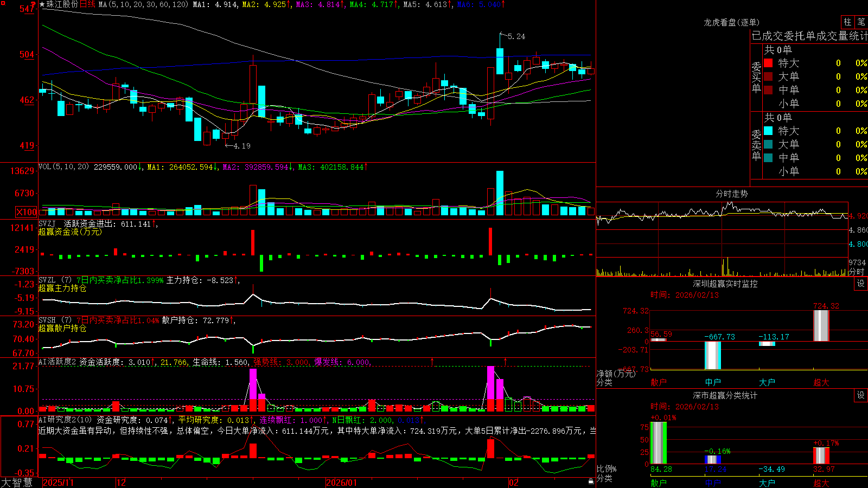Click the red question mark icon
Image resolution: width=868 pixels, height=488 pixels.
33,5
